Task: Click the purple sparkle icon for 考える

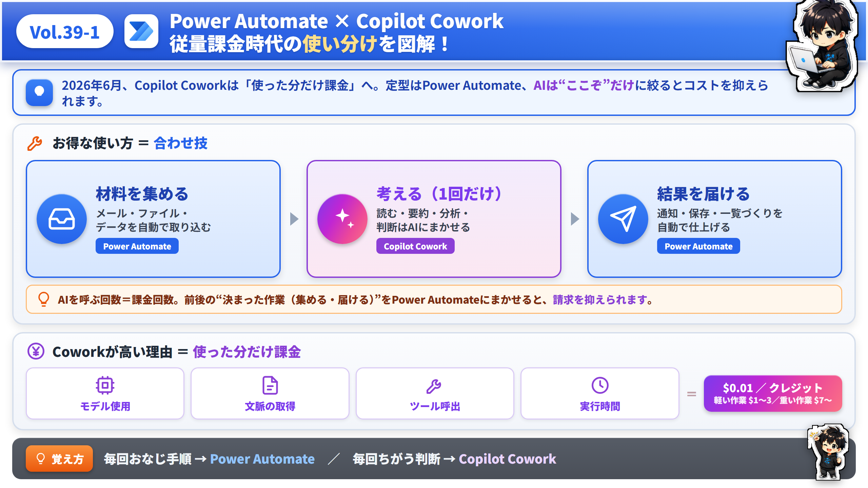Action: pyautogui.click(x=342, y=219)
